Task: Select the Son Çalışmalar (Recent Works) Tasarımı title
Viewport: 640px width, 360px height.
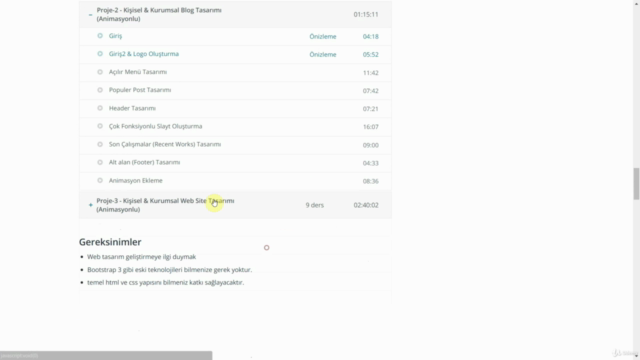Action: coord(165,144)
